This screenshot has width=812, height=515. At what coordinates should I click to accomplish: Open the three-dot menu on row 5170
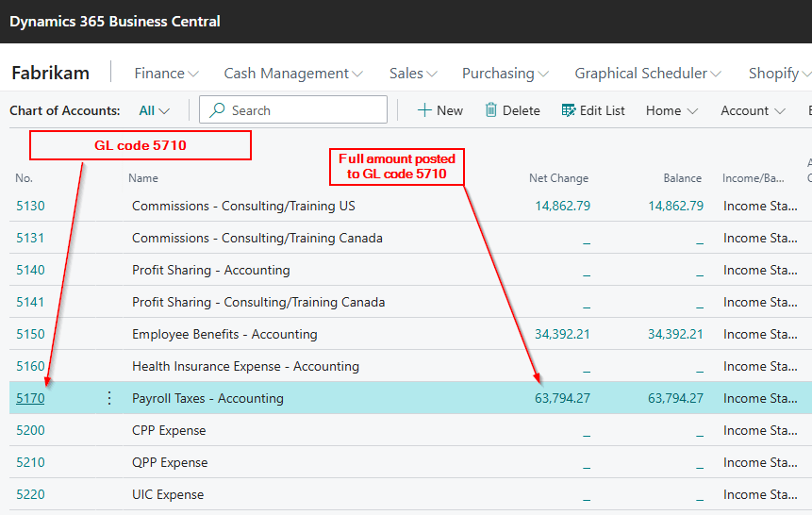(108, 398)
